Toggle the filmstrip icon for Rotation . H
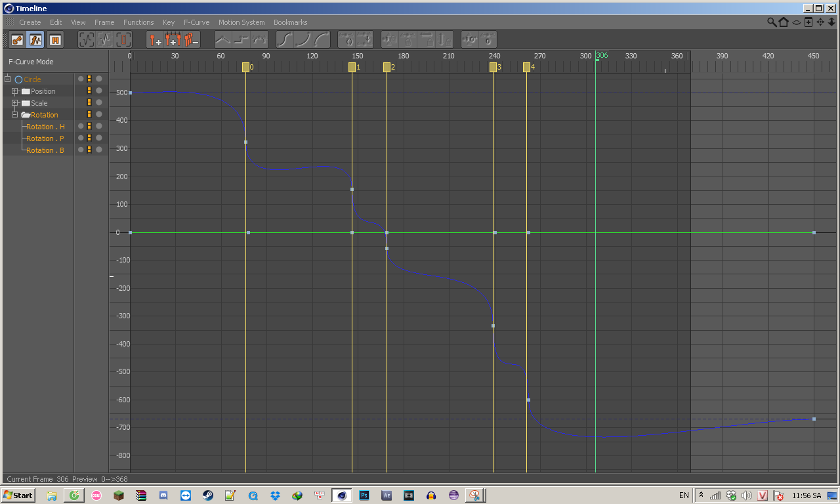840x504 pixels. click(89, 126)
